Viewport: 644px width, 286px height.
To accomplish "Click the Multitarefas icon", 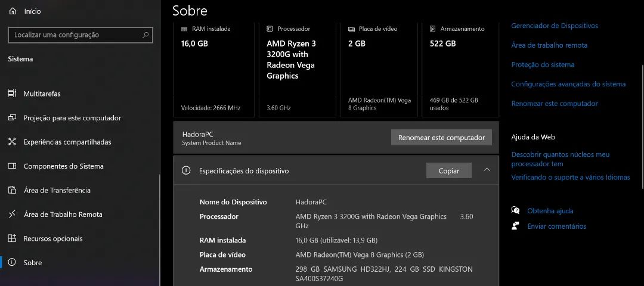I will tap(12, 94).
